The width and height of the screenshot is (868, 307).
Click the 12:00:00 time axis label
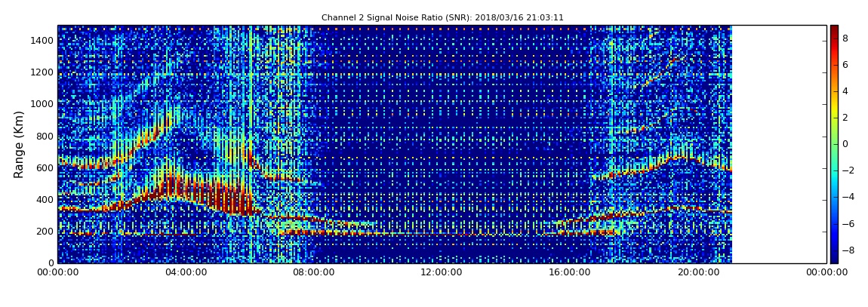pyautogui.click(x=442, y=272)
